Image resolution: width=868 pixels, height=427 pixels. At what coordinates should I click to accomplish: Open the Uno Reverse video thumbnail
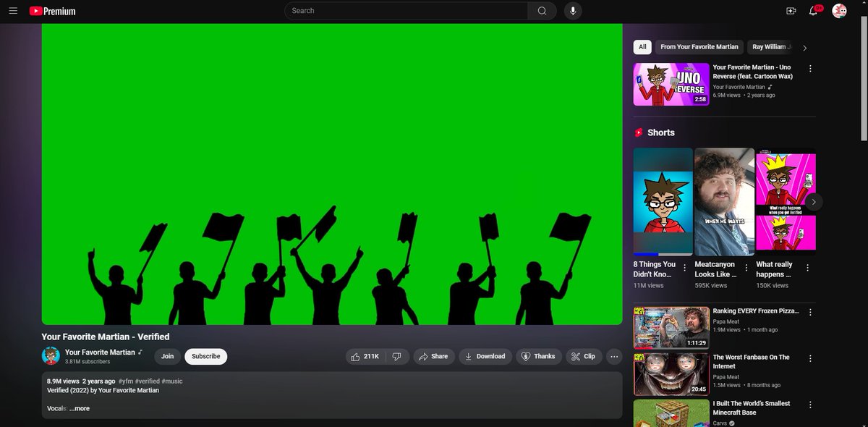[671, 85]
